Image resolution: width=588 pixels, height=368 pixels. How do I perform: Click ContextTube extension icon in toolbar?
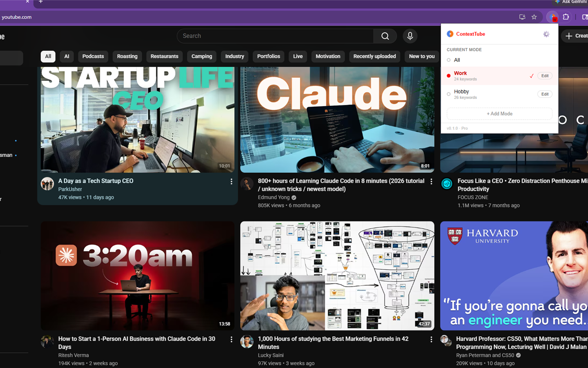pos(553,17)
